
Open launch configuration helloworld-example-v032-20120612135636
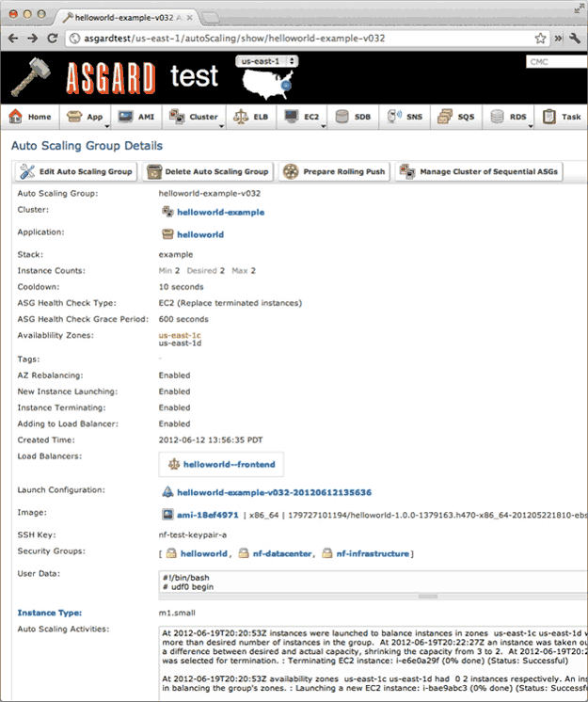(x=275, y=492)
